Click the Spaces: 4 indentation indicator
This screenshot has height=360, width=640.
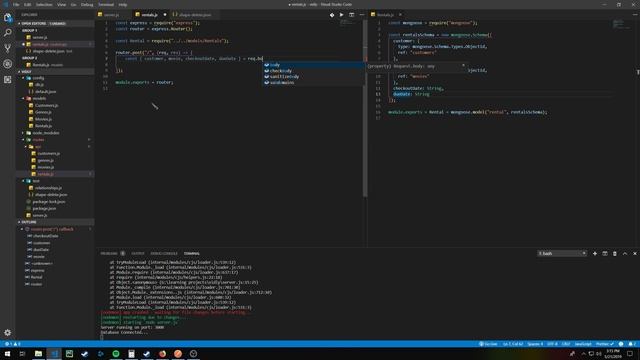tap(535, 344)
